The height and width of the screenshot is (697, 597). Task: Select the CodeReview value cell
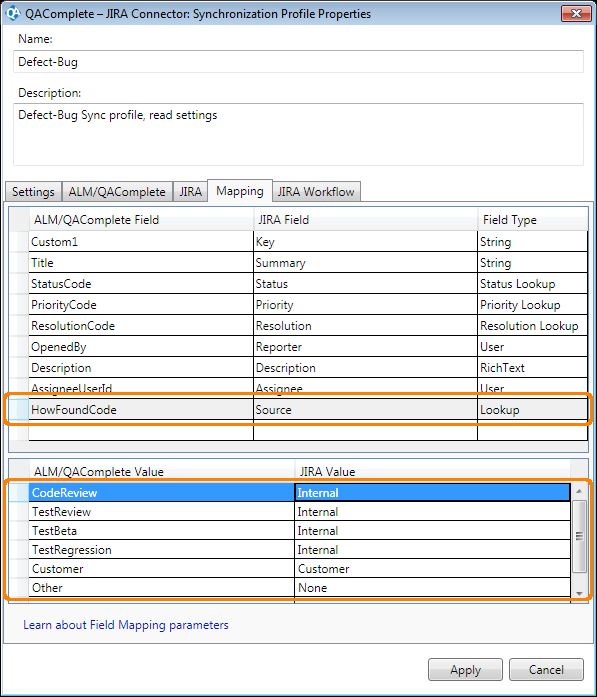click(162, 493)
